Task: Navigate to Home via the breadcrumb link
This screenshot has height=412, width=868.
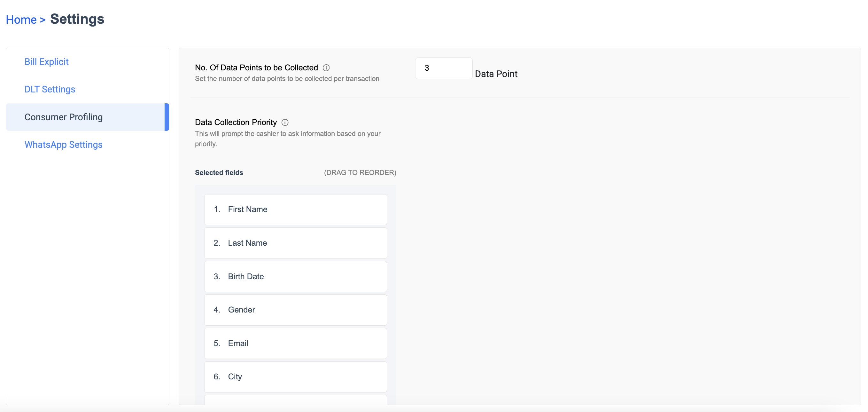Action: click(x=21, y=19)
